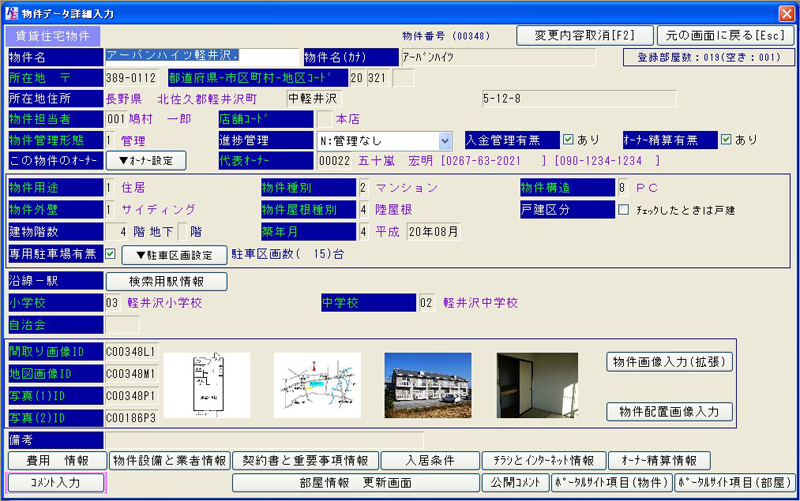
Task: Toggle the 入金管理有無 あり checkbox
Action: pyautogui.click(x=568, y=140)
